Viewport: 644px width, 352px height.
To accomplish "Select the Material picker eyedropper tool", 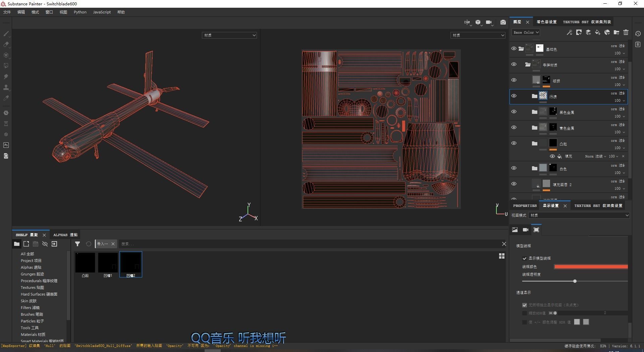I will click(6, 98).
